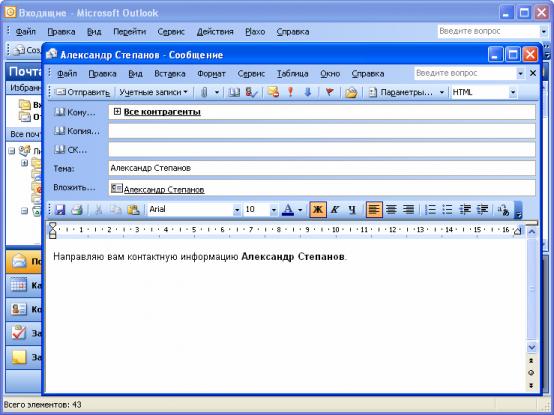
Task: Click the text direction icon
Action: click(x=503, y=209)
